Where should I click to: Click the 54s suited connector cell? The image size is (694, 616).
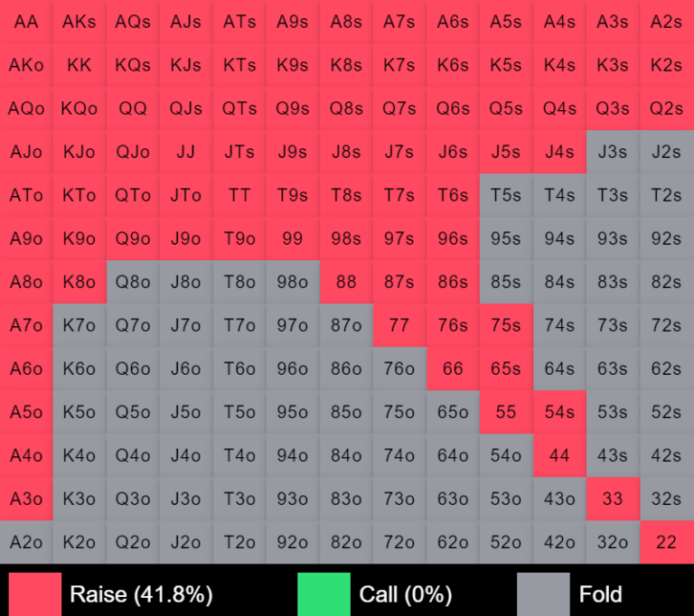click(559, 412)
